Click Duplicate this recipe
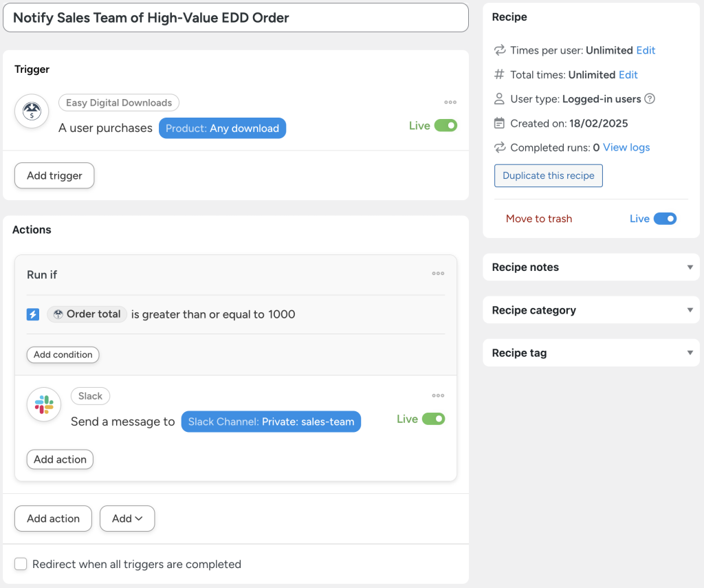Image resolution: width=704 pixels, height=588 pixels. coord(548,175)
